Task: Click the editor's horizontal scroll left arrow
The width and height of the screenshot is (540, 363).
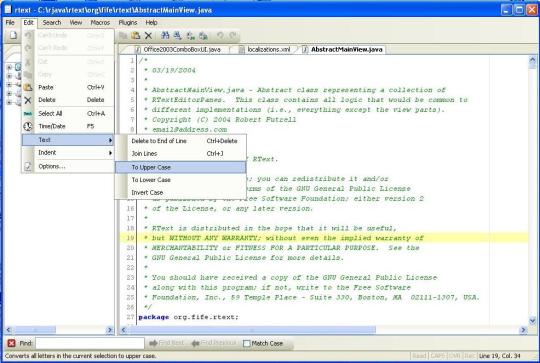Action: pyautogui.click(x=123, y=330)
